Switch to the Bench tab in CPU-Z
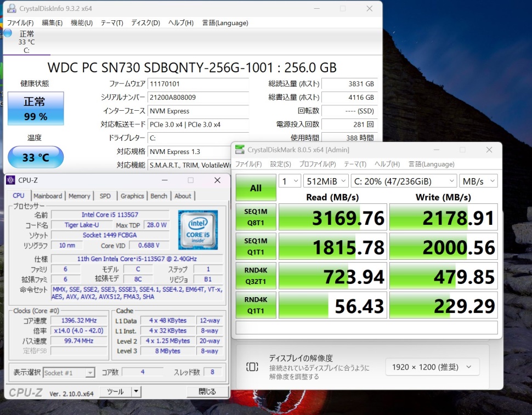The width and height of the screenshot is (532, 415). point(159,196)
